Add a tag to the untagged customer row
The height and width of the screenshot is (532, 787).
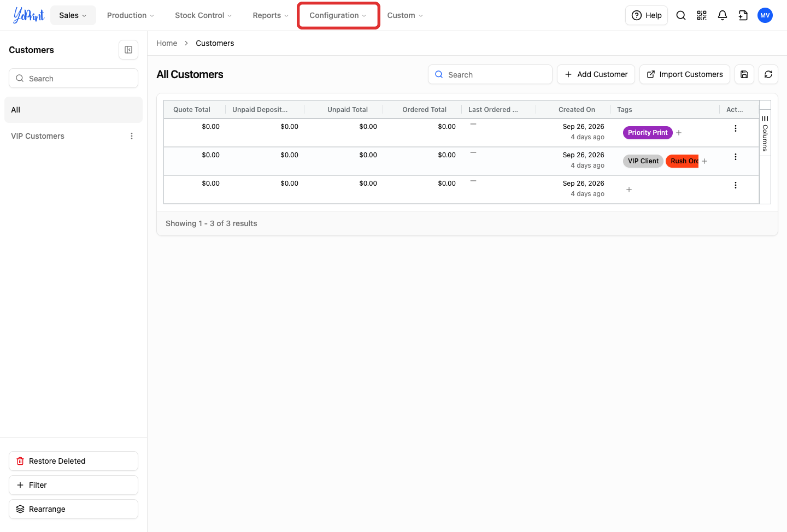(629, 190)
